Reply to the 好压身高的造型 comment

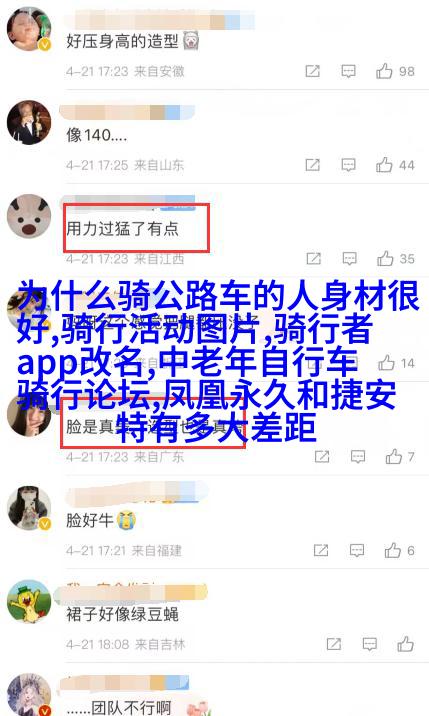(x=349, y=71)
